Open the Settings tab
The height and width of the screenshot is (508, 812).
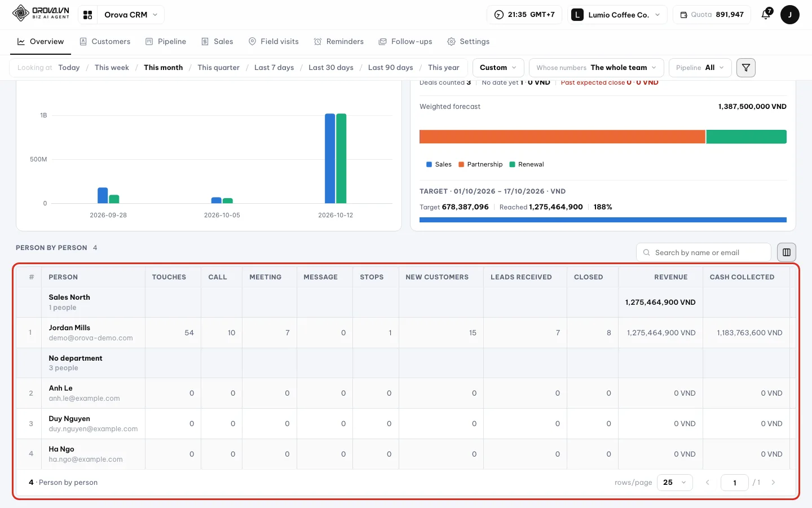click(469, 42)
